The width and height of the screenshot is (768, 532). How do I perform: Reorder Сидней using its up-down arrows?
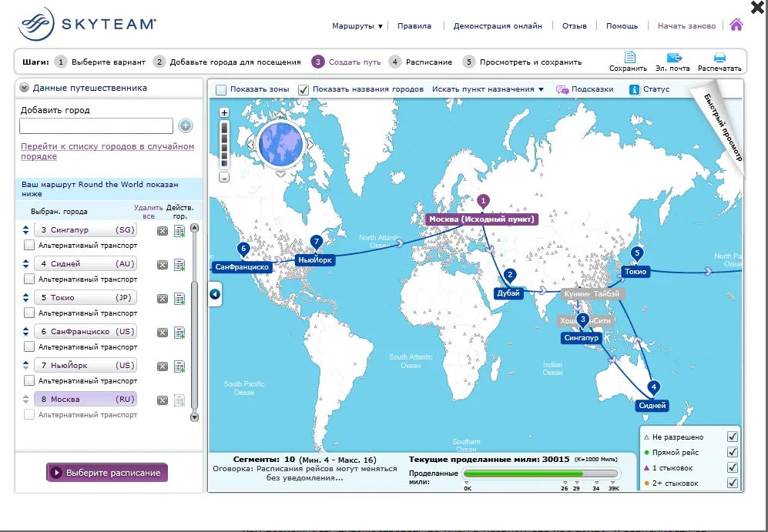pyautogui.click(x=26, y=263)
